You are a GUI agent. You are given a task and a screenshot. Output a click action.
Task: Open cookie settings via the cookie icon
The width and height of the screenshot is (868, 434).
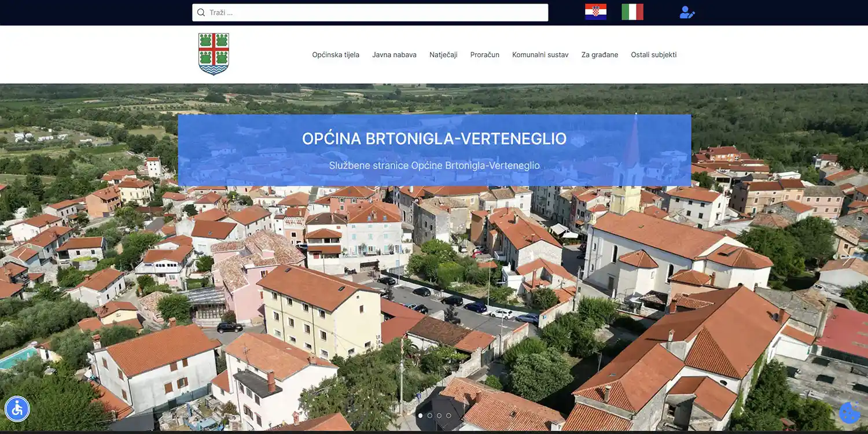pos(849,413)
